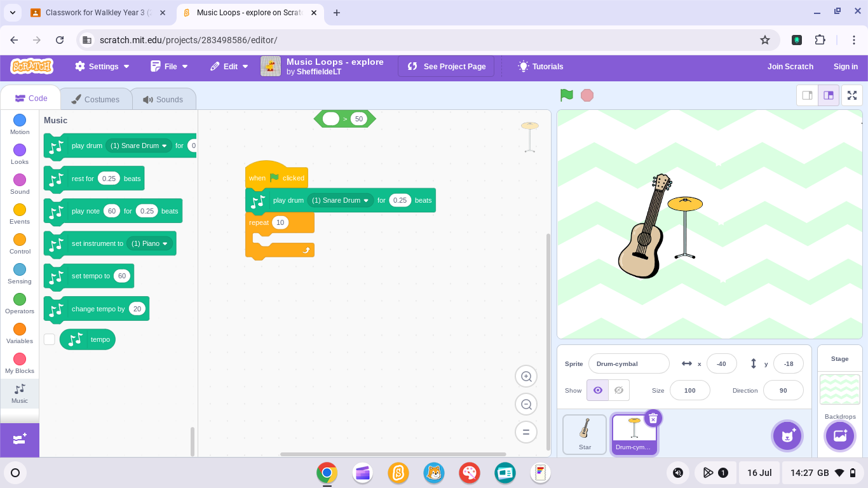Screen dimensions: 868x488
Task: Hide the sprite using crossed-eye button
Action: click(619, 390)
